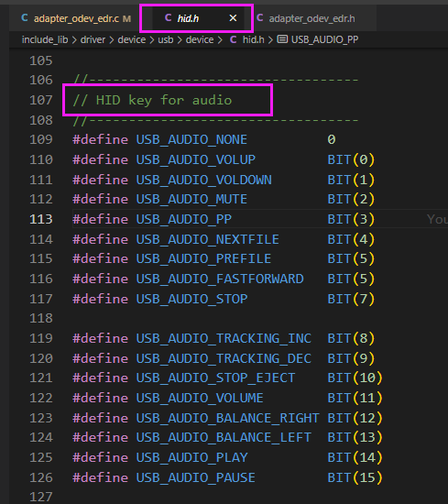Click the C file icon on adapter_odev_edr.c tab
448x504 pixels.
(x=25, y=17)
